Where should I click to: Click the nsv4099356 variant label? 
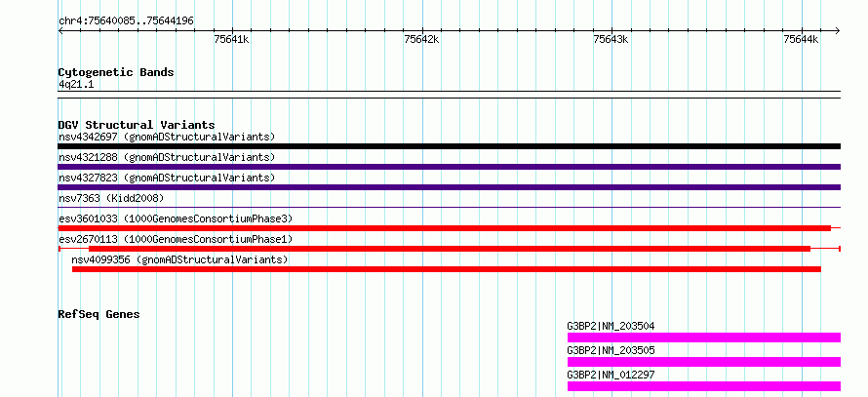point(179,259)
